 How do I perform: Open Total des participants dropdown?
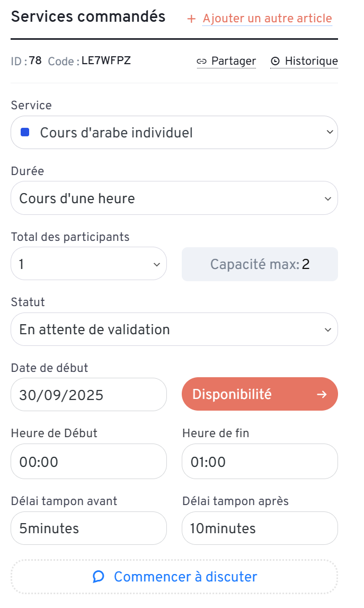[x=88, y=264]
